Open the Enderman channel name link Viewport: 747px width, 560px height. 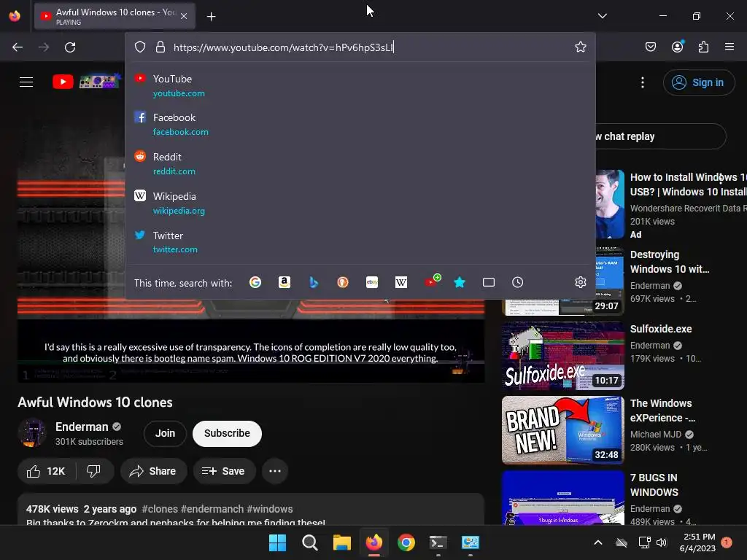[82, 427]
